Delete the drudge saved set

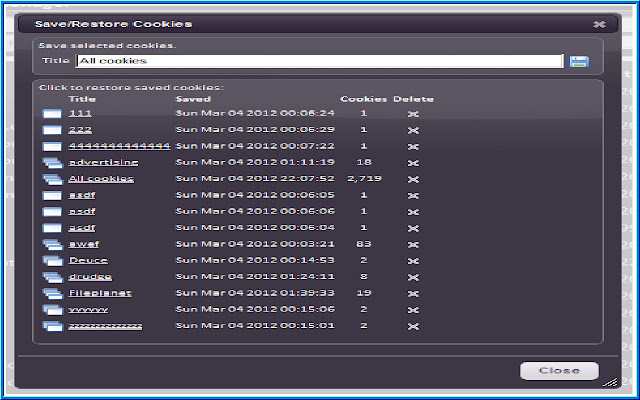413,277
